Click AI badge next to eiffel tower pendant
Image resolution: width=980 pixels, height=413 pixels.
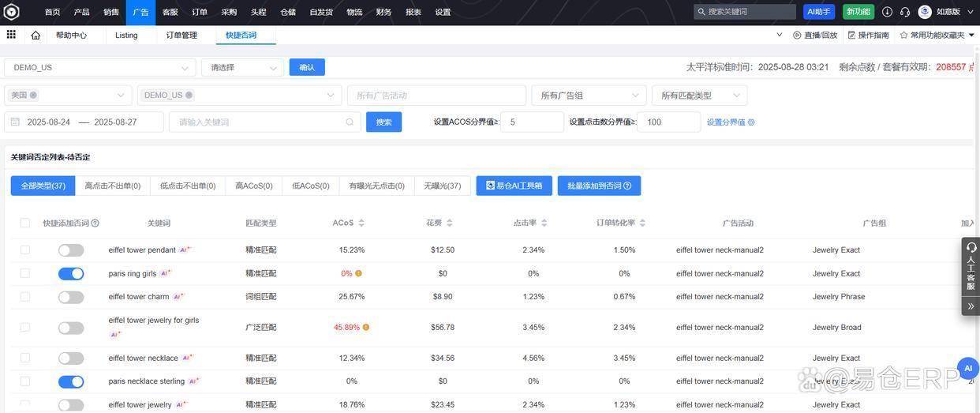pos(185,250)
